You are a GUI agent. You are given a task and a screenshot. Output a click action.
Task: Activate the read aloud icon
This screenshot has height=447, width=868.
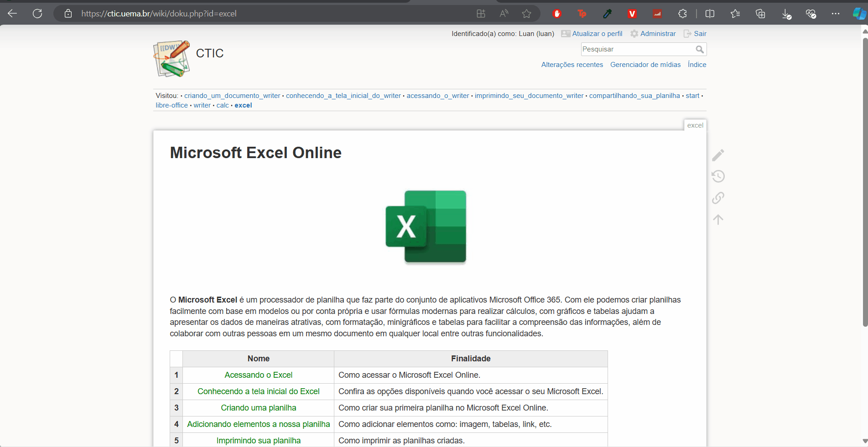click(504, 14)
